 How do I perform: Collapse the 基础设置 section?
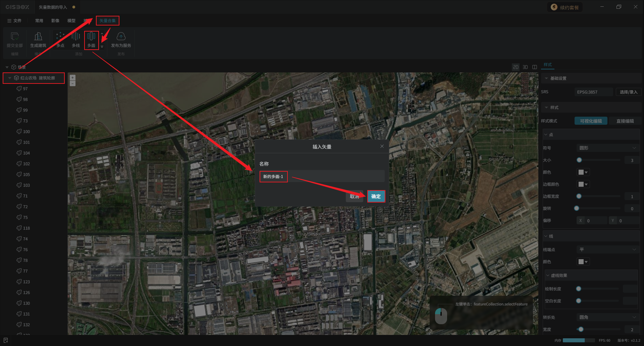click(x=546, y=78)
